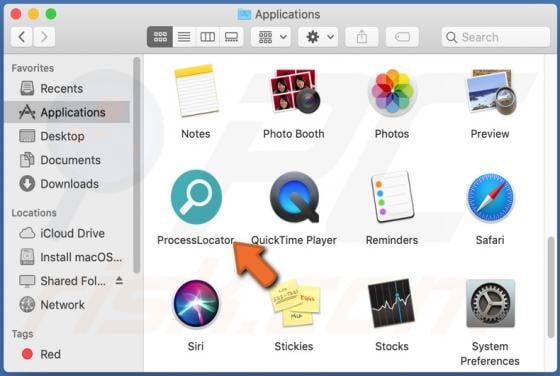Switch to gallery view
The height and width of the screenshot is (376, 560).
click(x=231, y=37)
